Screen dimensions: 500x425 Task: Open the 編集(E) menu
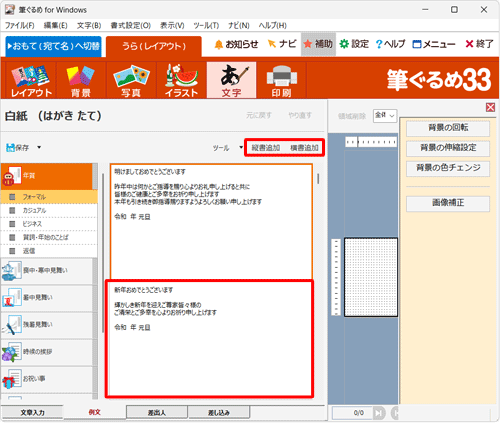point(55,25)
